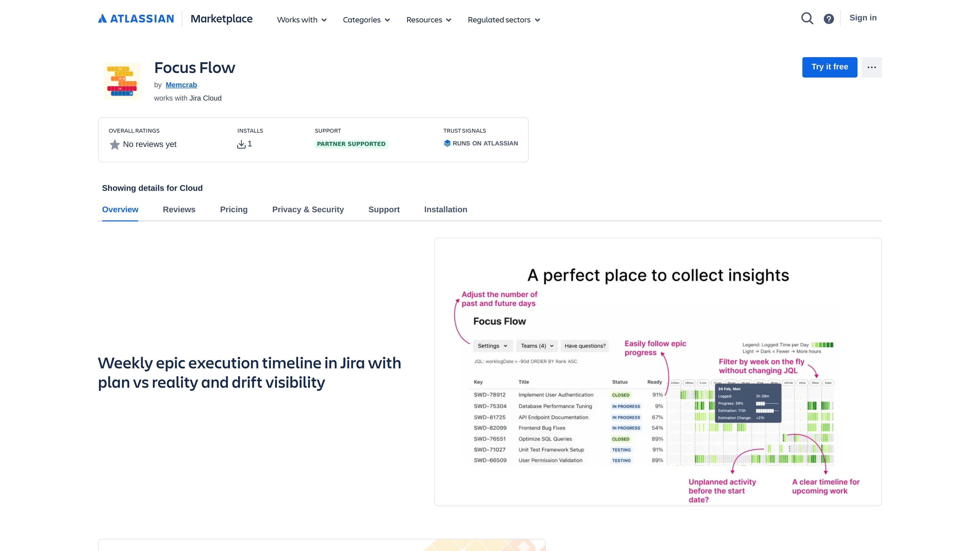
Task: Switch to the Reviews tab
Action: pyautogui.click(x=179, y=209)
